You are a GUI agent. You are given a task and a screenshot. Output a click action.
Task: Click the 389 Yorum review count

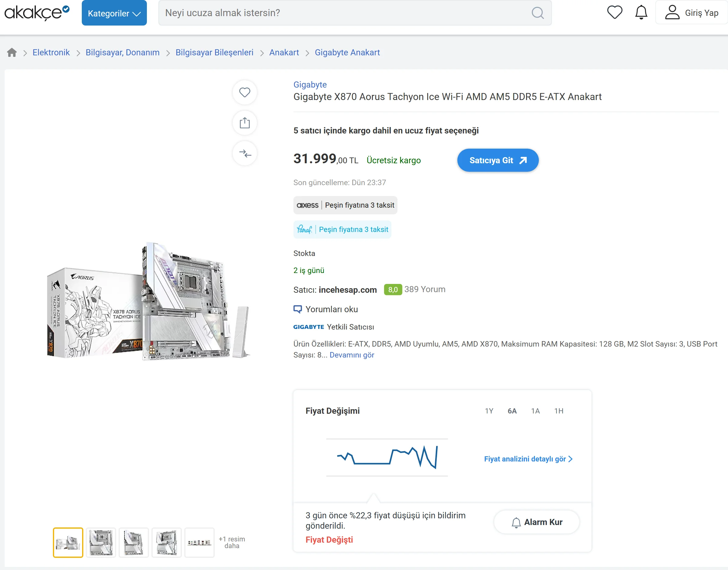pos(425,289)
